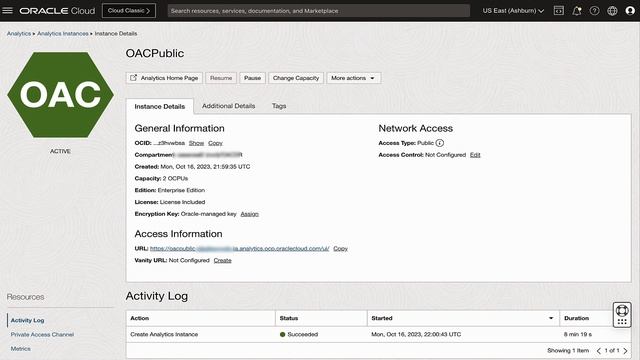Click the Action column header
The width and height of the screenshot is (640, 360).
pos(200,318)
